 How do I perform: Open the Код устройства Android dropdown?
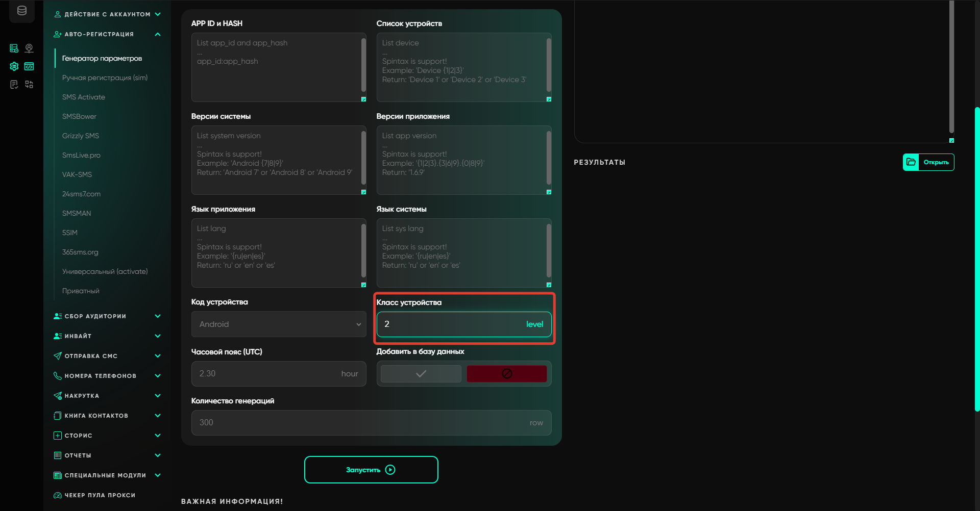pos(279,324)
